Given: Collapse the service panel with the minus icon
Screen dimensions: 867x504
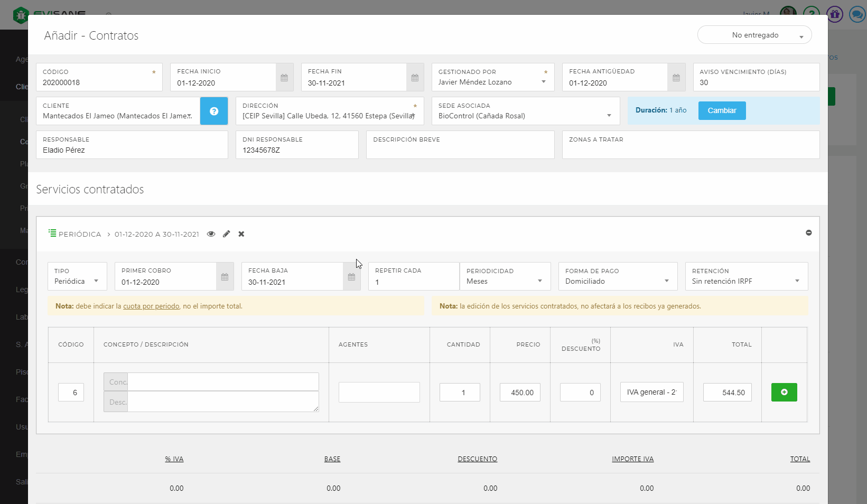Looking at the screenshot, I should 808,233.
